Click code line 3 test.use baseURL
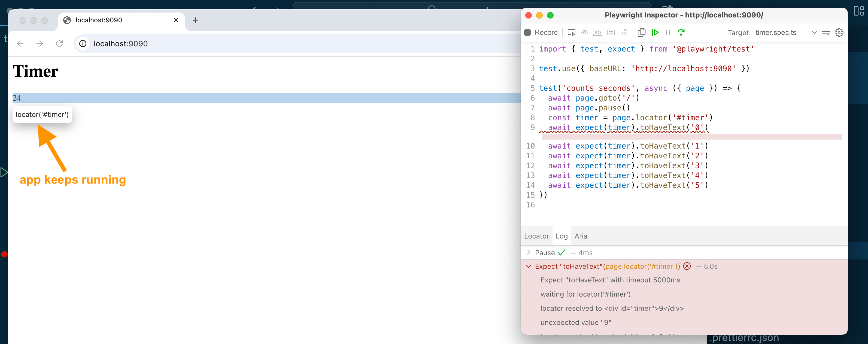This screenshot has width=868, height=344. pos(644,68)
